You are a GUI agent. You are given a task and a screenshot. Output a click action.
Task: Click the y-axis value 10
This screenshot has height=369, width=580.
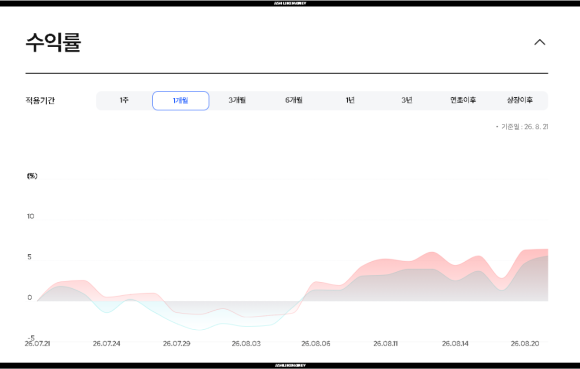tap(30, 216)
